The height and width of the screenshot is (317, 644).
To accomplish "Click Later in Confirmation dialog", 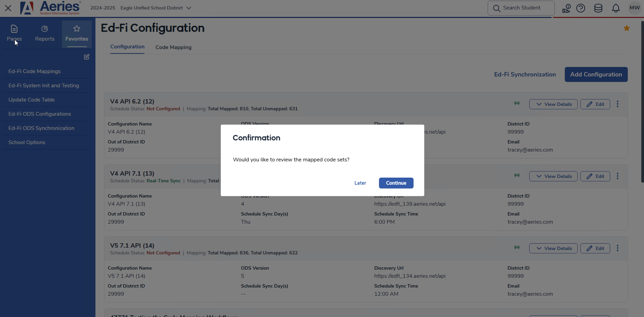I will click(x=360, y=183).
